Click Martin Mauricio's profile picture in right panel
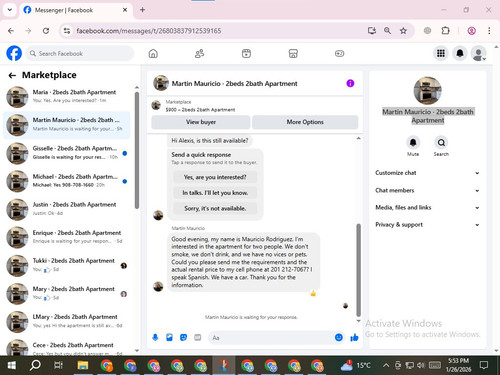 tap(427, 91)
